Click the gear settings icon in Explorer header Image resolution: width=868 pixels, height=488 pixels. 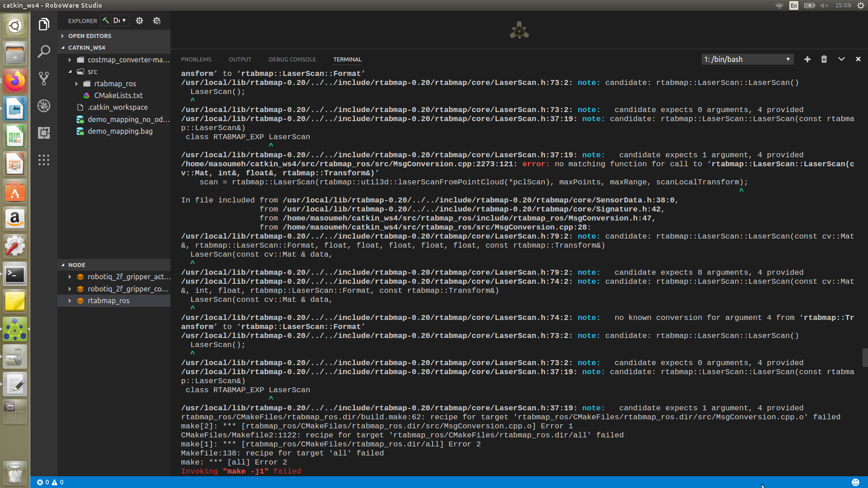click(140, 21)
